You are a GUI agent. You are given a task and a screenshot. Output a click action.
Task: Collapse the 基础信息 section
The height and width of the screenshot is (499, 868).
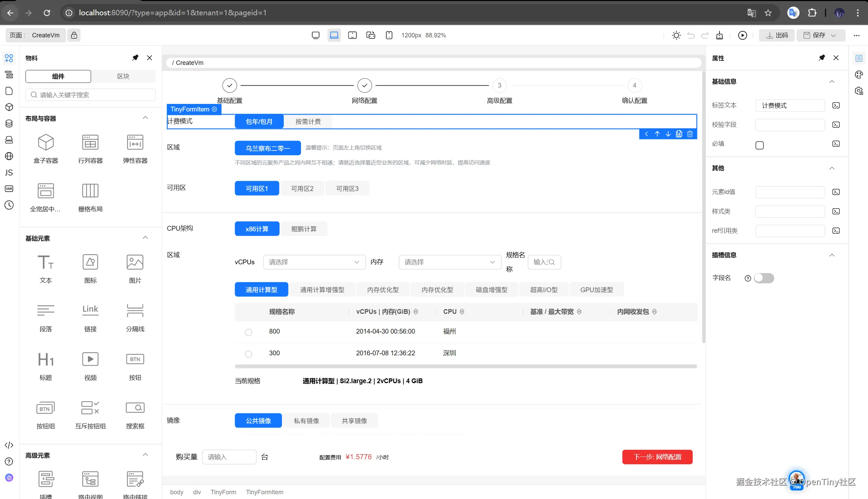[831, 82]
